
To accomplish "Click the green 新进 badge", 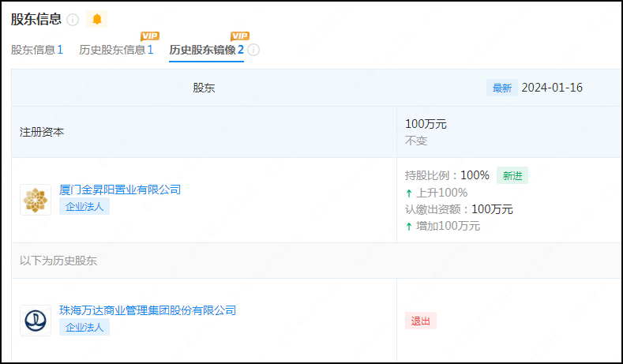I will tap(512, 175).
